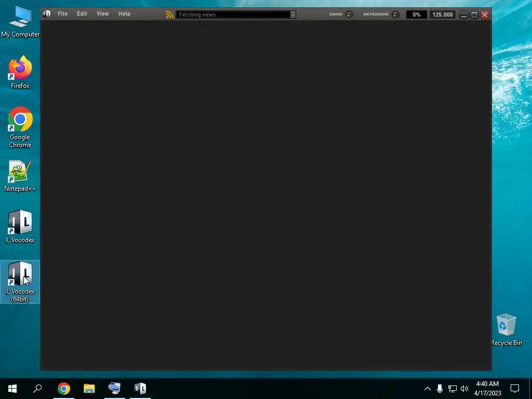Click the IL logo icon in title bar
Viewport: 532px width, 399px height.
pos(46,14)
